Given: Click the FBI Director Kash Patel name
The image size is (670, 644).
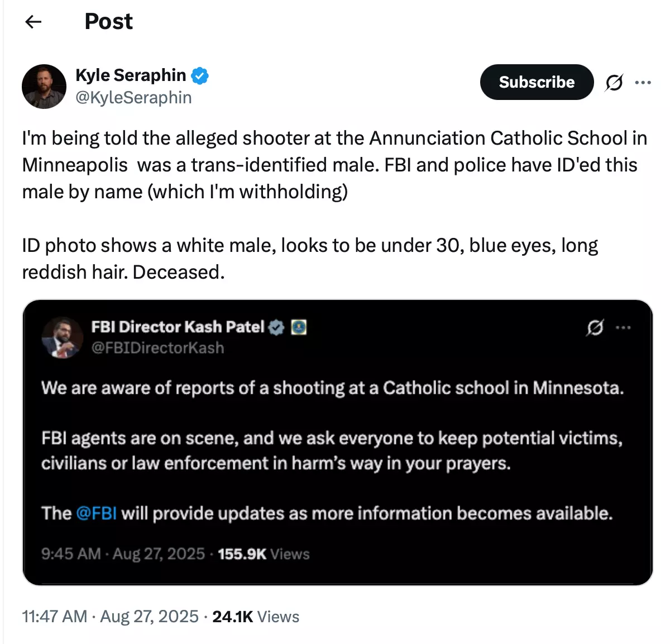Looking at the screenshot, I should point(178,327).
